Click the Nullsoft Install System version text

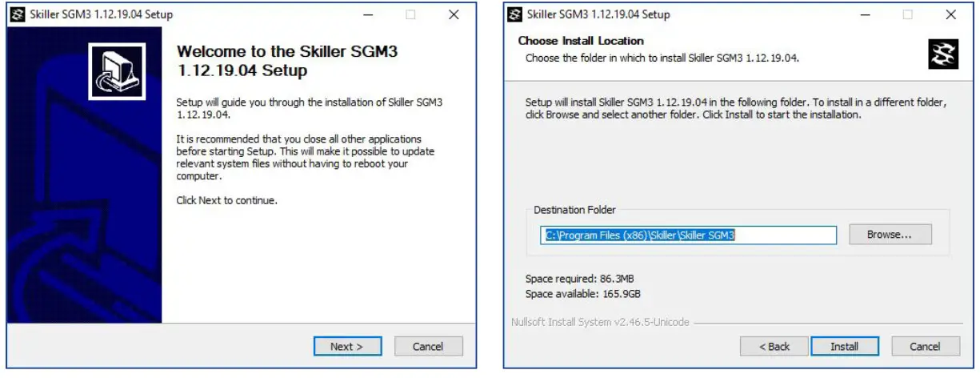[x=600, y=323]
